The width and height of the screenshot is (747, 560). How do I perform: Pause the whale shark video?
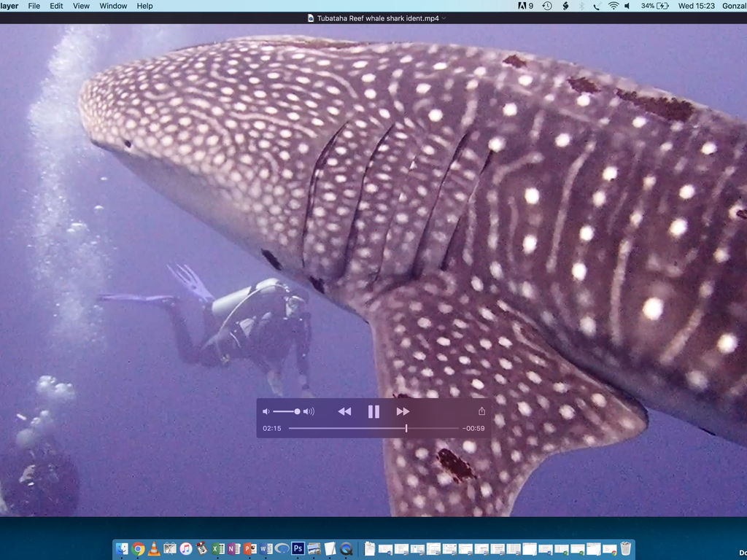point(373,412)
